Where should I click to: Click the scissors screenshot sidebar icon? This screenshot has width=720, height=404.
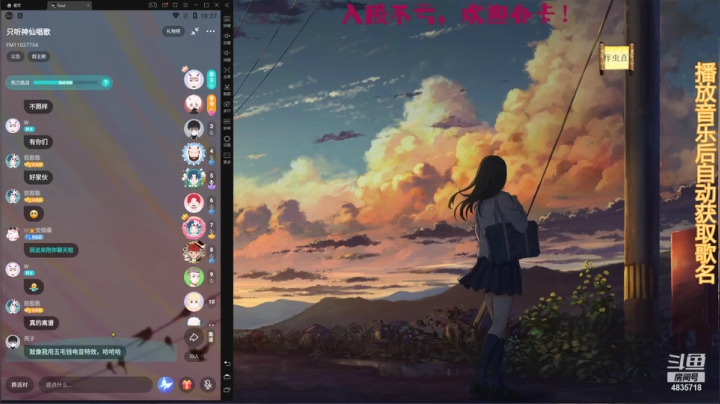pyautogui.click(x=227, y=89)
